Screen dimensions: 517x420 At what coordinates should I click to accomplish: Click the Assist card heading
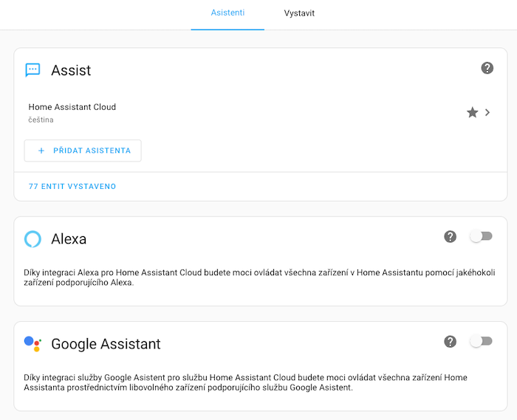[71, 70]
